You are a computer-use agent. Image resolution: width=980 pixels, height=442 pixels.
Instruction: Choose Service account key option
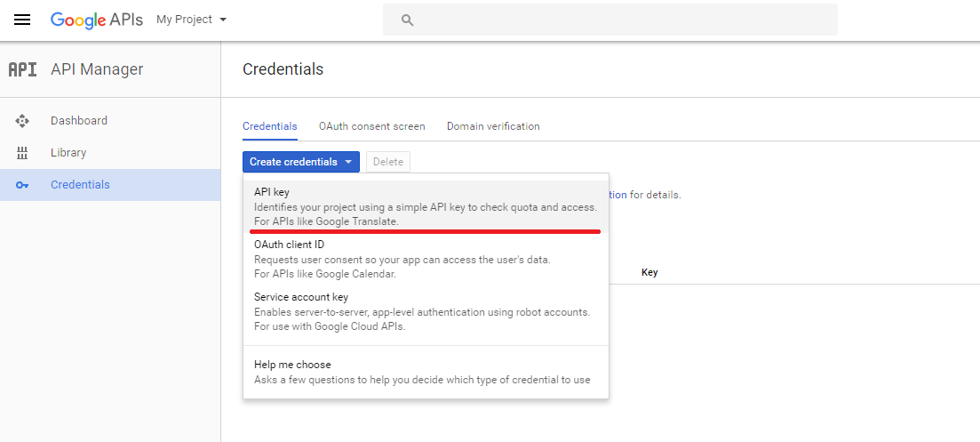point(426,311)
